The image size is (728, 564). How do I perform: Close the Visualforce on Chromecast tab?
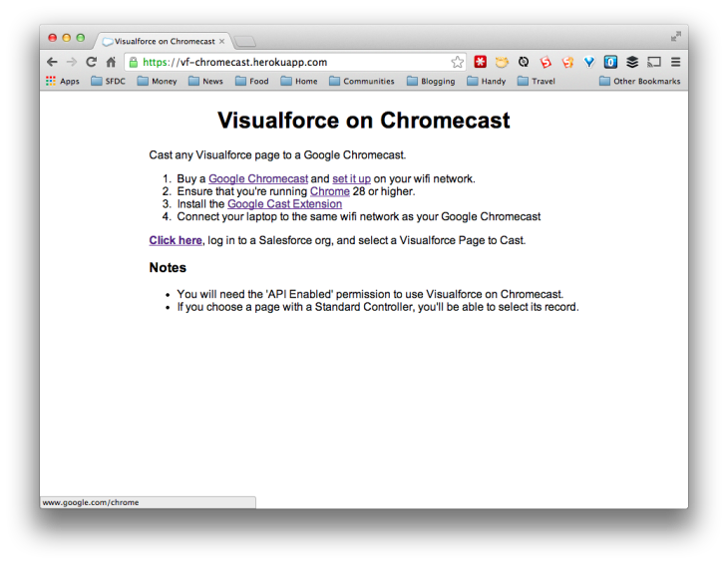[222, 41]
